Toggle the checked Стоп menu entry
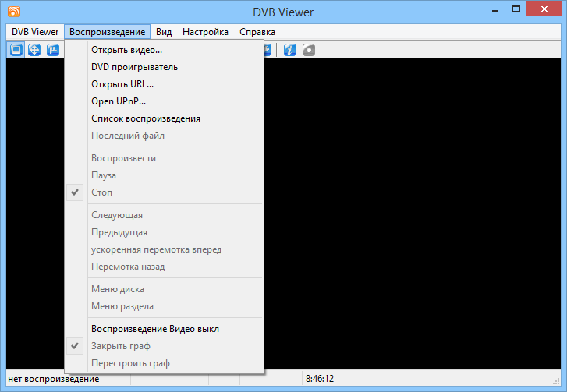The image size is (567, 392). pyautogui.click(x=164, y=192)
